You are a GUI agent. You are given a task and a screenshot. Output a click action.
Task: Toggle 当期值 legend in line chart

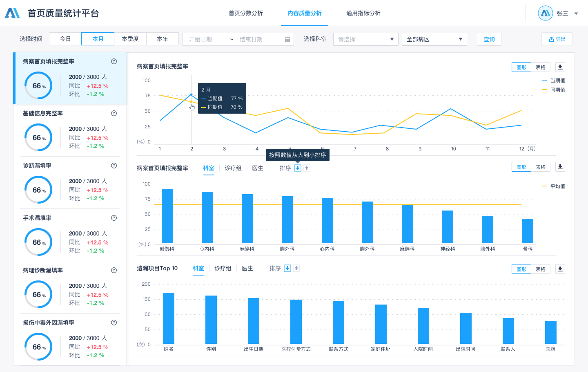point(554,81)
